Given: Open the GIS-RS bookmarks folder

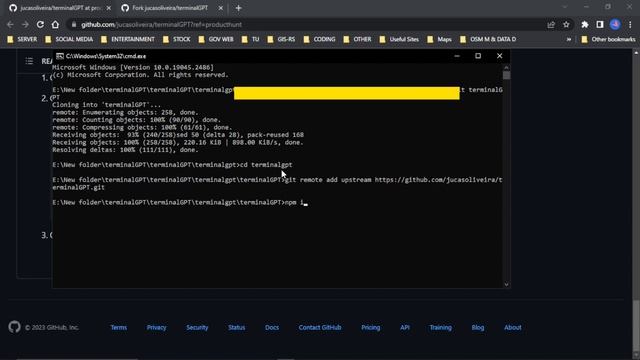Looking at the screenshot, I should pos(281,39).
